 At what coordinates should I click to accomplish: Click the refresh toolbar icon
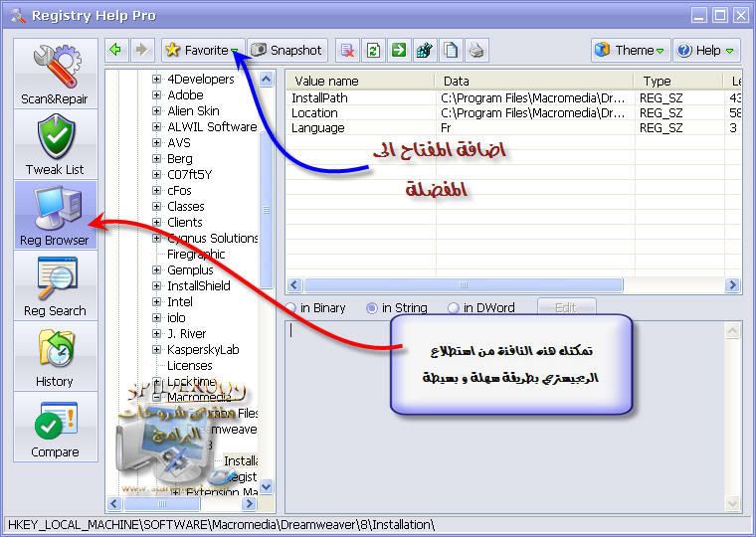(373, 50)
